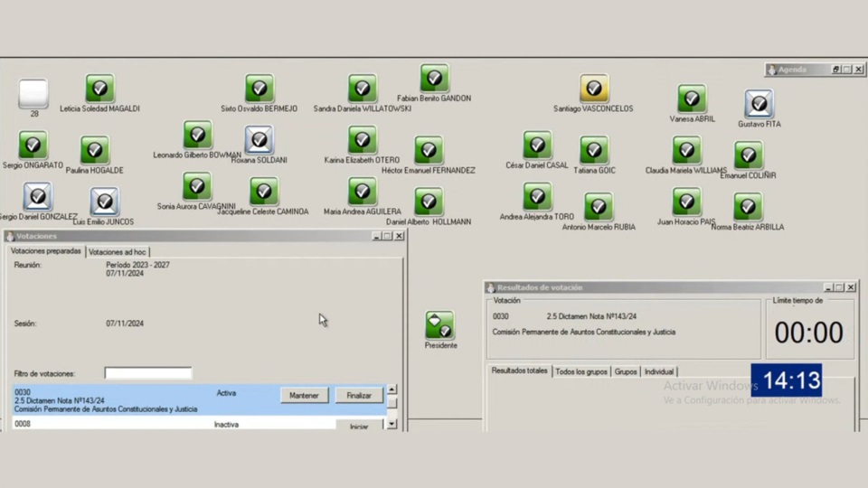The image size is (868, 488).
Task: Select Leticia Soledad MAGALDI seat icon
Action: tap(99, 88)
